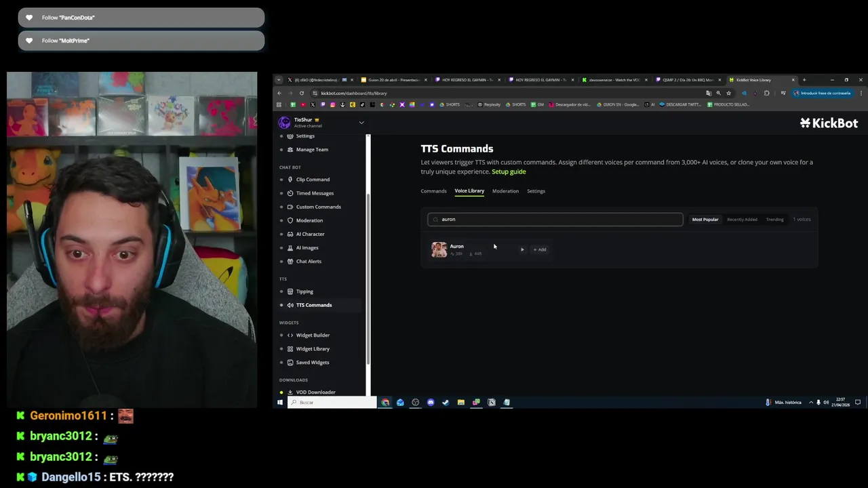The height and width of the screenshot is (488, 868).
Task: Switch to the QSMP 2 browser tab
Action: pos(688,80)
